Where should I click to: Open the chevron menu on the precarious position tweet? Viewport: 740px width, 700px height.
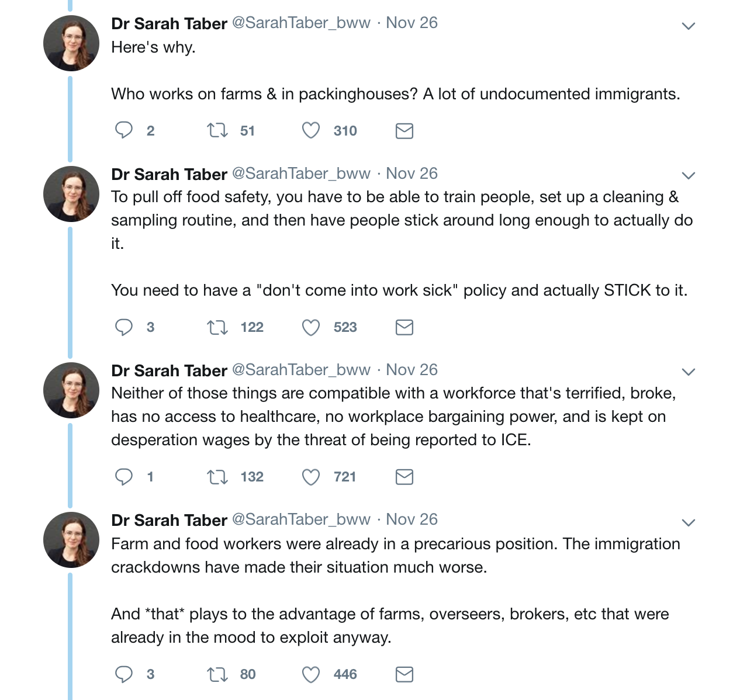point(689,522)
